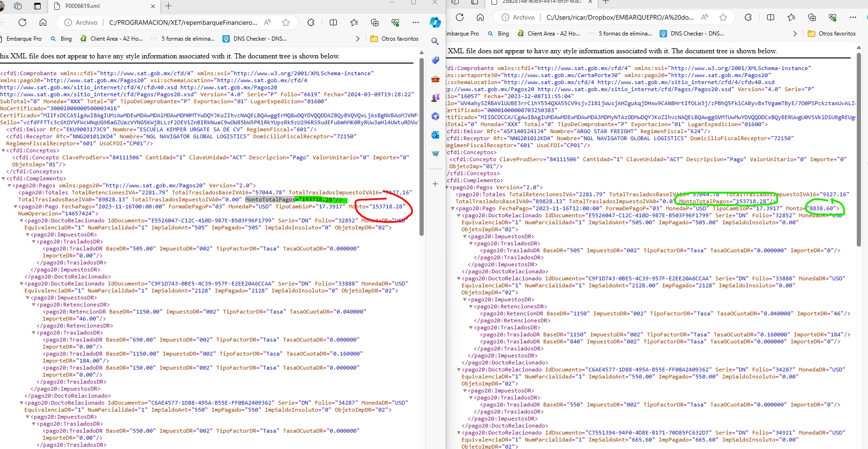Collapse cfdi:Complemento node in left XML
This screenshot has width=868, height=449.
3,178
